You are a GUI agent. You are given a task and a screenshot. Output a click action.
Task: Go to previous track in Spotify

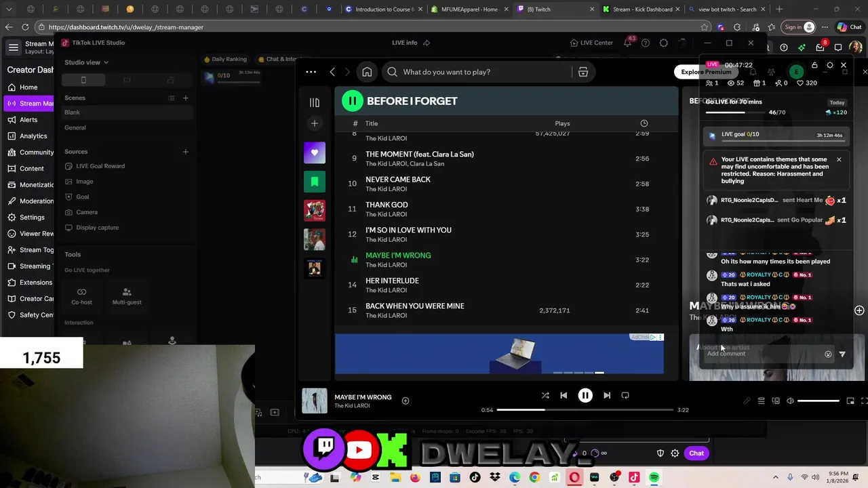(x=564, y=395)
